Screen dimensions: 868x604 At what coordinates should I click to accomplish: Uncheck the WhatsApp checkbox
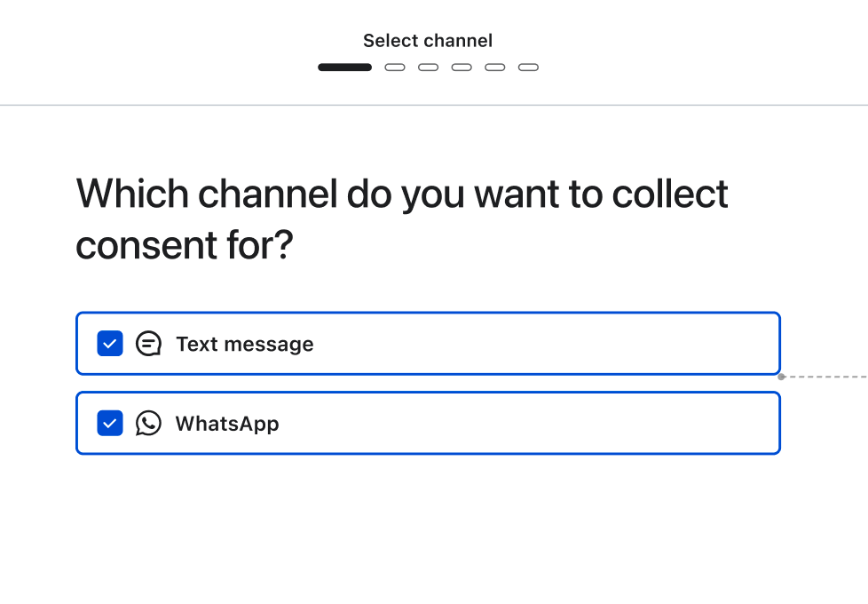click(110, 424)
